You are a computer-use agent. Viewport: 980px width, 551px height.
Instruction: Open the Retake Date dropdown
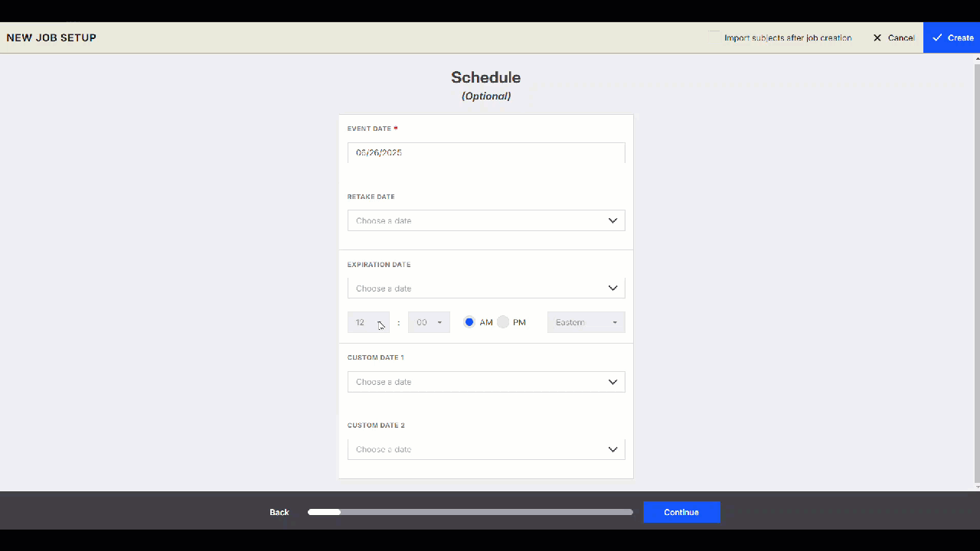tap(486, 220)
